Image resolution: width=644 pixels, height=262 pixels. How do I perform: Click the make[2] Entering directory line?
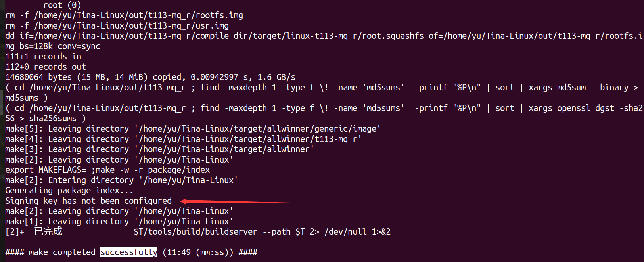pos(122,180)
